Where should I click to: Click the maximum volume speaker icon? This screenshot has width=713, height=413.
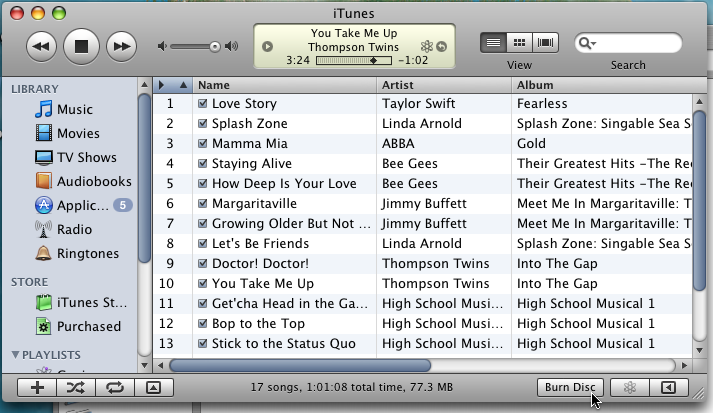click(x=231, y=46)
